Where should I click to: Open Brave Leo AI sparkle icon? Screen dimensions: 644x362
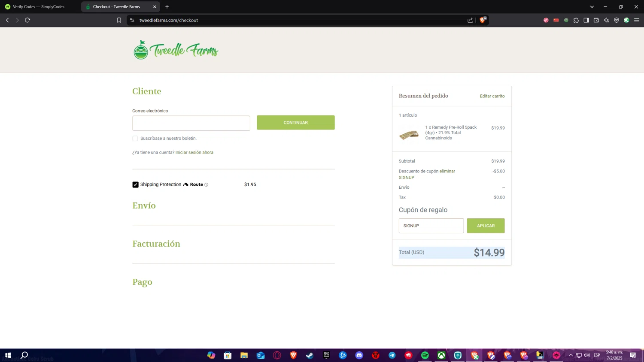(x=606, y=20)
